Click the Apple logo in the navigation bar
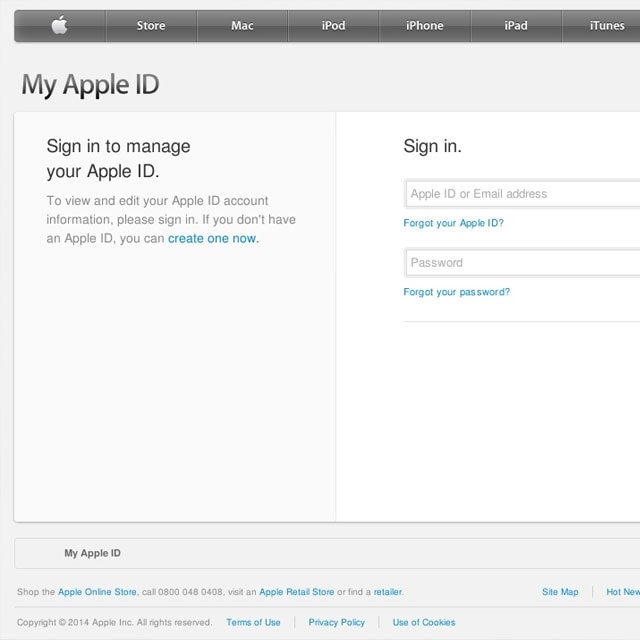Image resolution: width=640 pixels, height=640 pixels. pos(60,26)
